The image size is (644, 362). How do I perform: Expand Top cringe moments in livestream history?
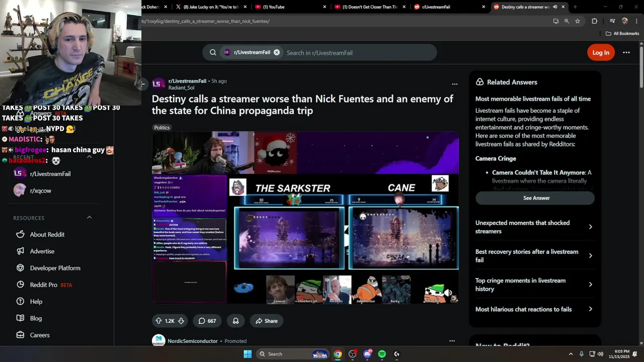click(534, 285)
